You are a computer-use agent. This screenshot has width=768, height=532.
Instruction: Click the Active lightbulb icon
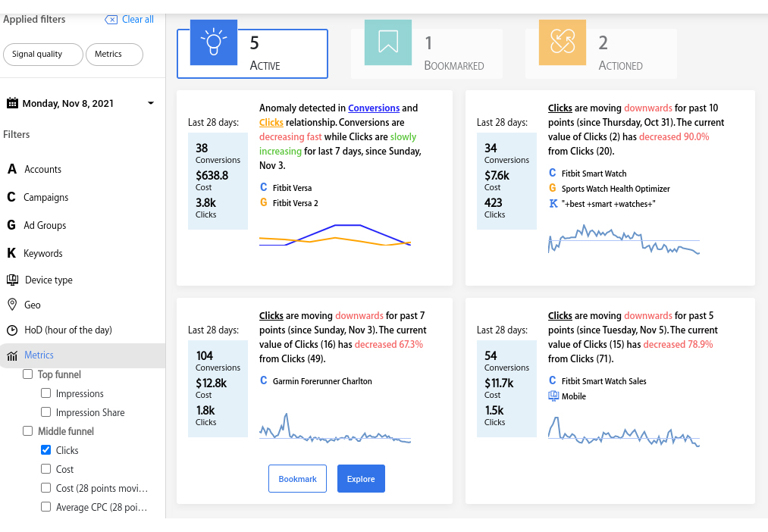214,42
